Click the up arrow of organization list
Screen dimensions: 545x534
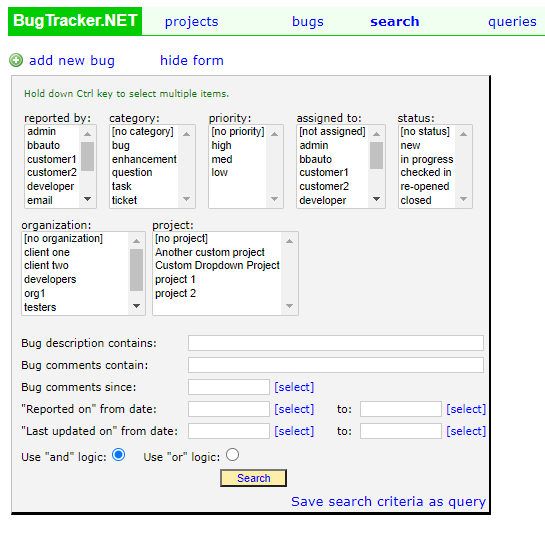137,241
